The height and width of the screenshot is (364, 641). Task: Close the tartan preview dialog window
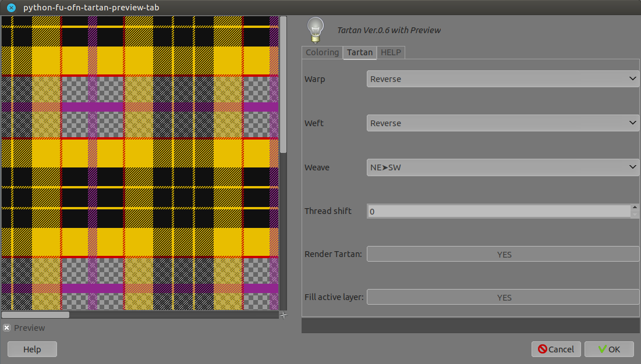click(12, 8)
